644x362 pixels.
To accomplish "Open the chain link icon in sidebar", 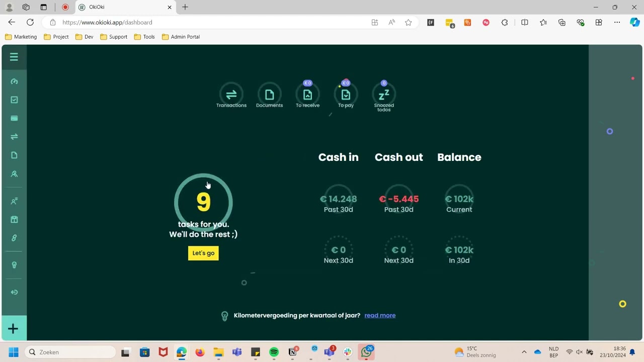I will tap(14, 238).
